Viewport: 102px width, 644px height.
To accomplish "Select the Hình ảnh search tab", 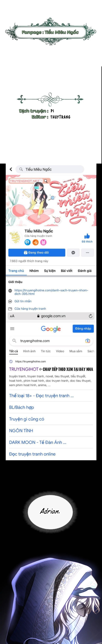I will (x=29, y=351).
